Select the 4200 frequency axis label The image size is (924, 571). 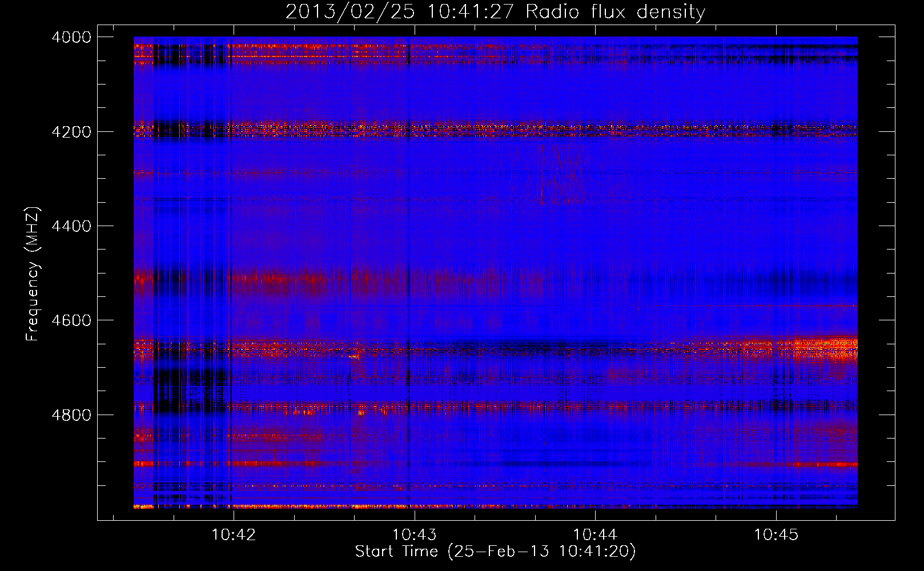point(71,131)
